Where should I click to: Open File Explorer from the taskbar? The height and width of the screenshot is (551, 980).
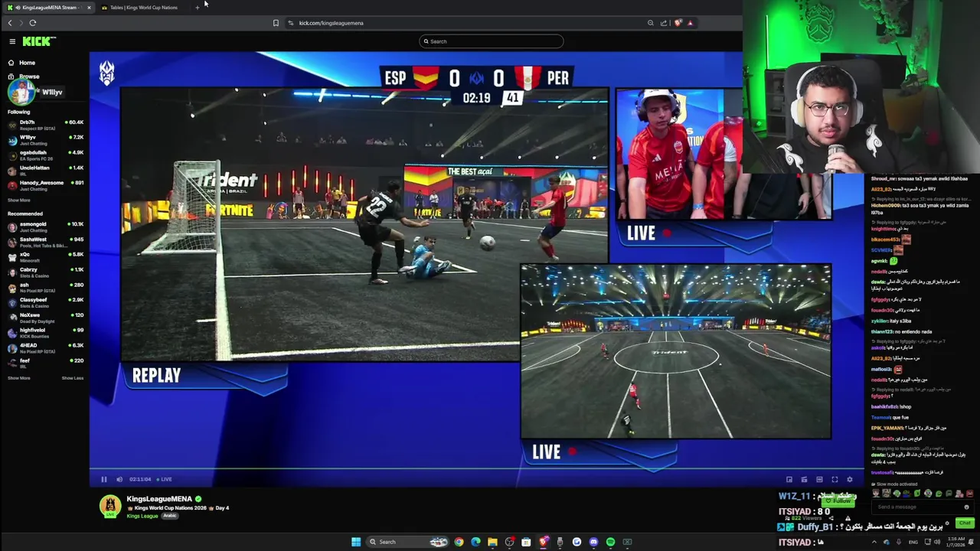(x=492, y=542)
